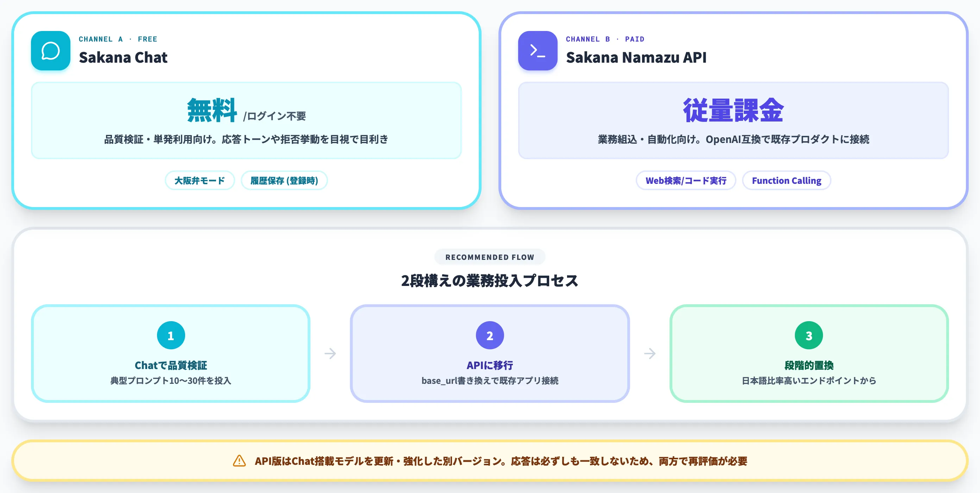Click the APIに移行 step title
The image size is (980, 493).
[490, 365]
